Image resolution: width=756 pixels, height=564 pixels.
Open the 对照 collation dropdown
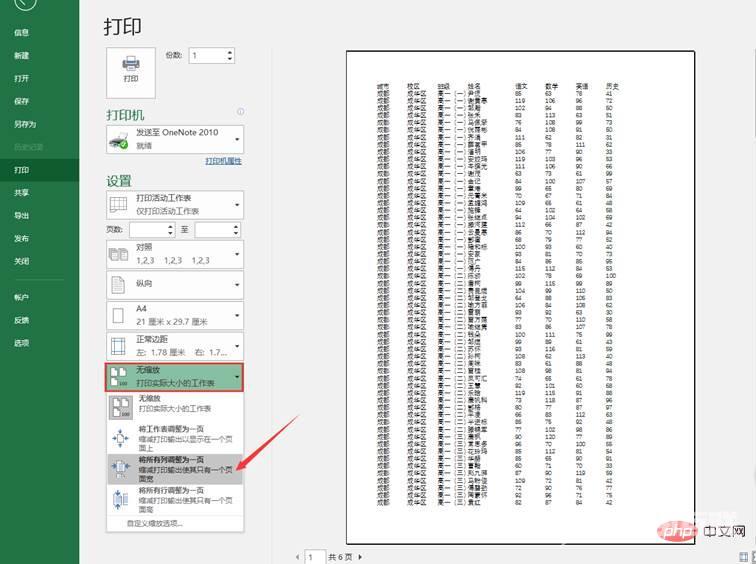click(x=175, y=254)
